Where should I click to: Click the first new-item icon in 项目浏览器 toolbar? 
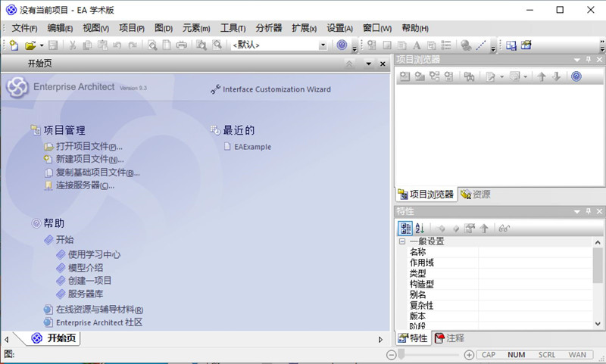click(x=405, y=76)
